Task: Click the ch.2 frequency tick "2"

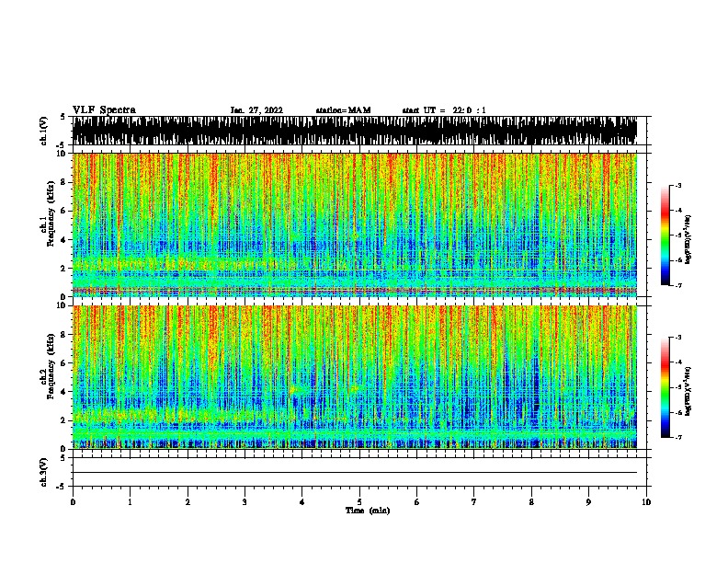Action: [x=63, y=420]
